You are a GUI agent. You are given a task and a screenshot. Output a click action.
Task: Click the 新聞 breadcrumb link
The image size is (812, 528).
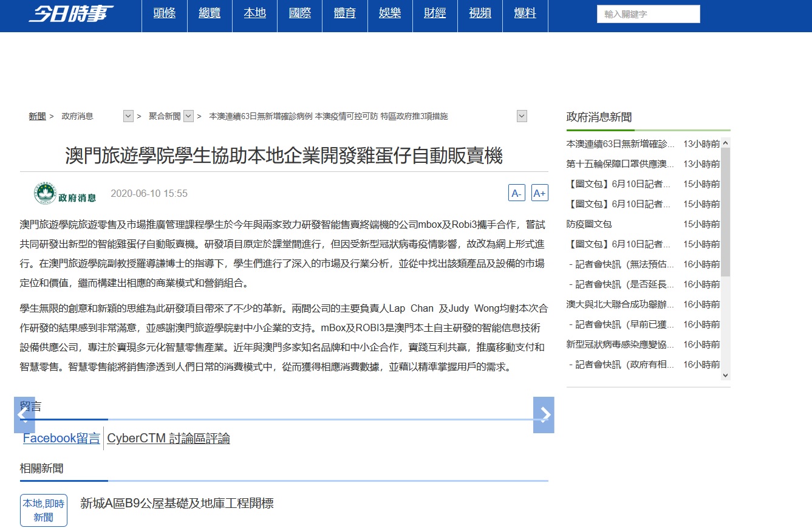click(x=37, y=116)
